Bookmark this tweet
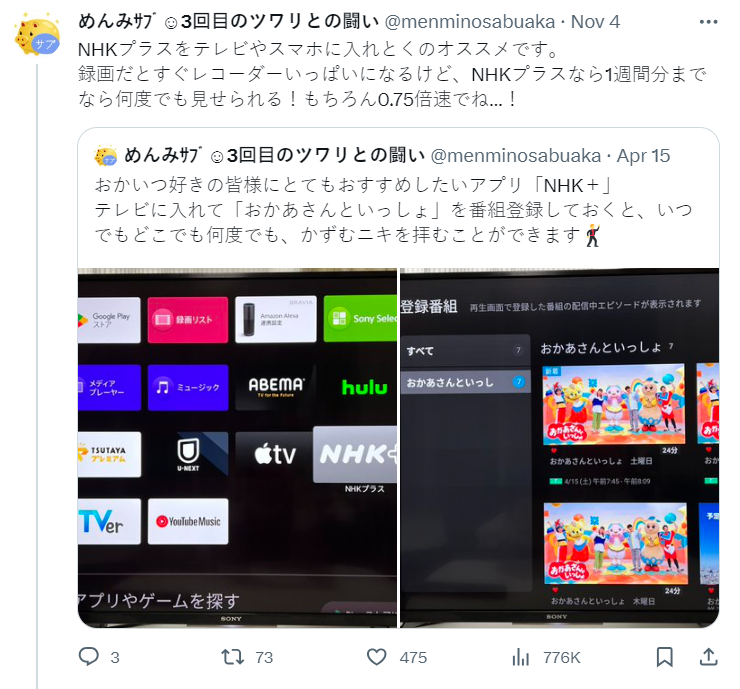Screen dimensions: 740x689 664,657
